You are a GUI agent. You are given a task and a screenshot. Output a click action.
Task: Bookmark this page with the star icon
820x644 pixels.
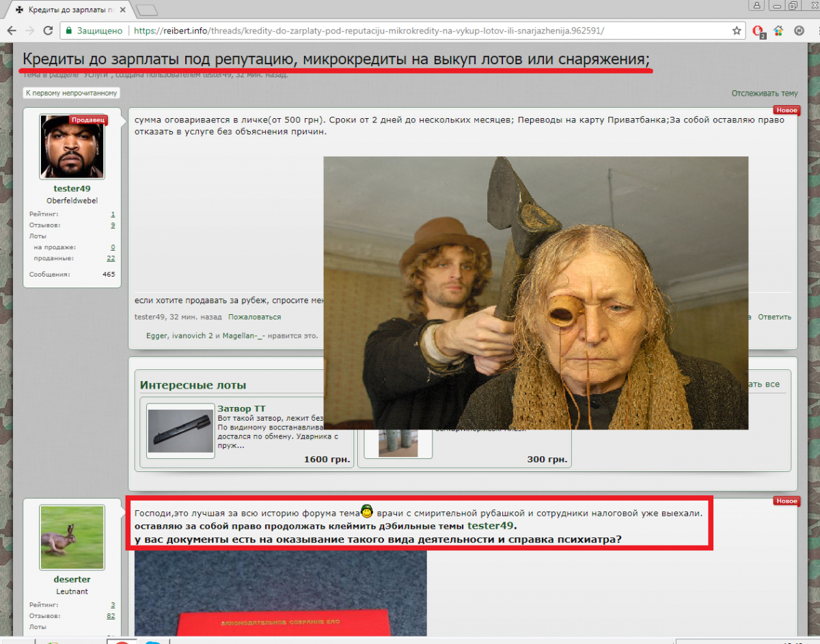coord(737,31)
